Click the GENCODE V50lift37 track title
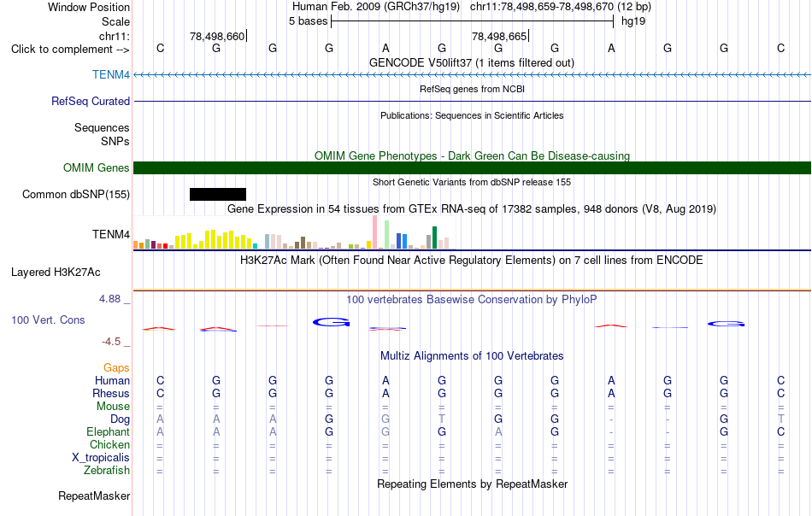The image size is (812, 516). point(471,62)
